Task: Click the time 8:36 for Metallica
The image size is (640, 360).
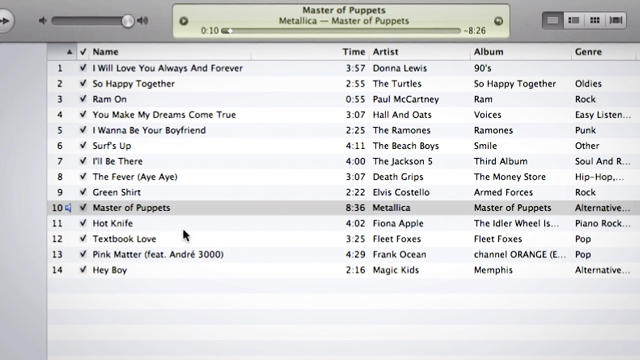Action: (355, 208)
